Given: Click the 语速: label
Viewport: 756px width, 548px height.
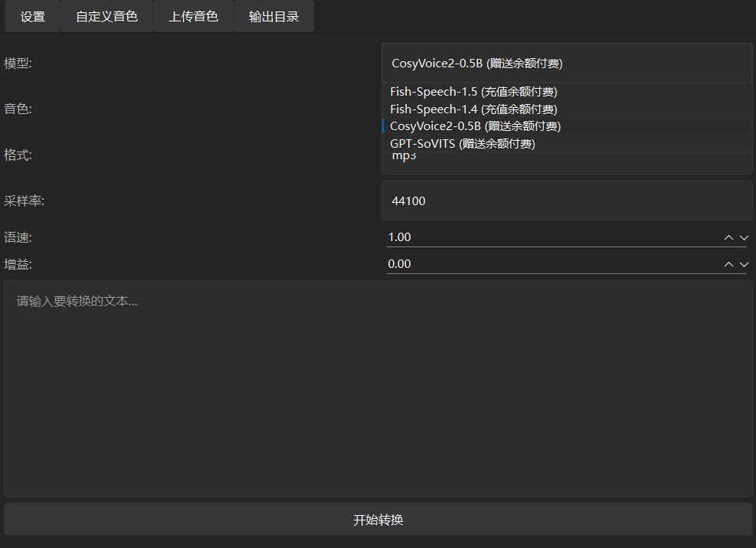Looking at the screenshot, I should point(18,237).
